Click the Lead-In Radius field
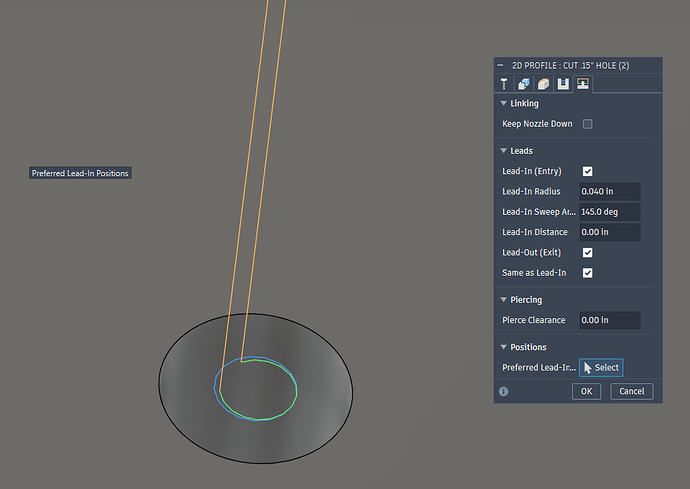The height and width of the screenshot is (489, 690). click(x=609, y=191)
